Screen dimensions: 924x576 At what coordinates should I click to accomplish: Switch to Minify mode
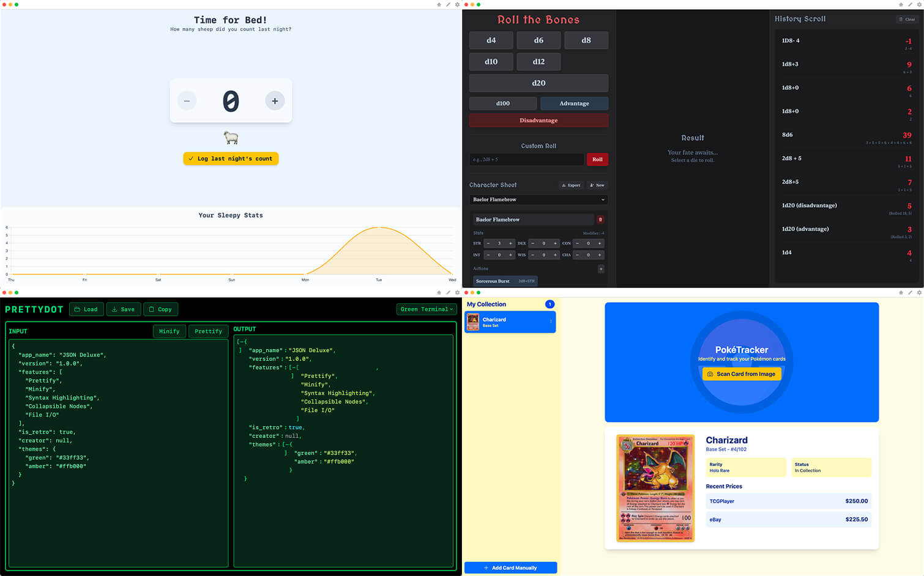click(170, 331)
